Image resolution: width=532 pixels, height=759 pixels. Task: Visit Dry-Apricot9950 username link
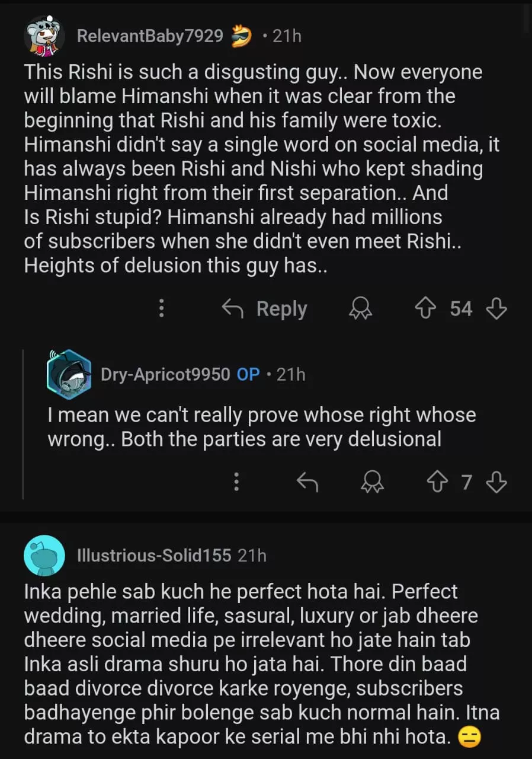[x=165, y=374]
